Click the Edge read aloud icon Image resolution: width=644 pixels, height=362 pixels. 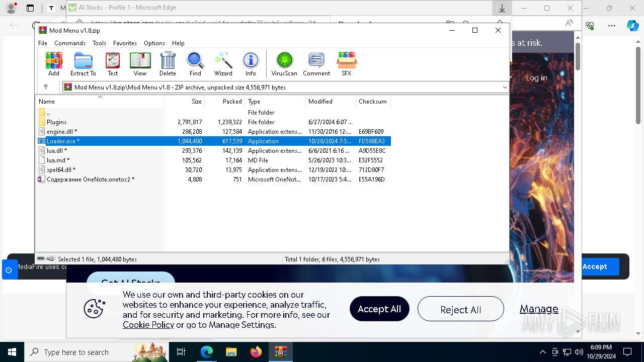pos(569,24)
